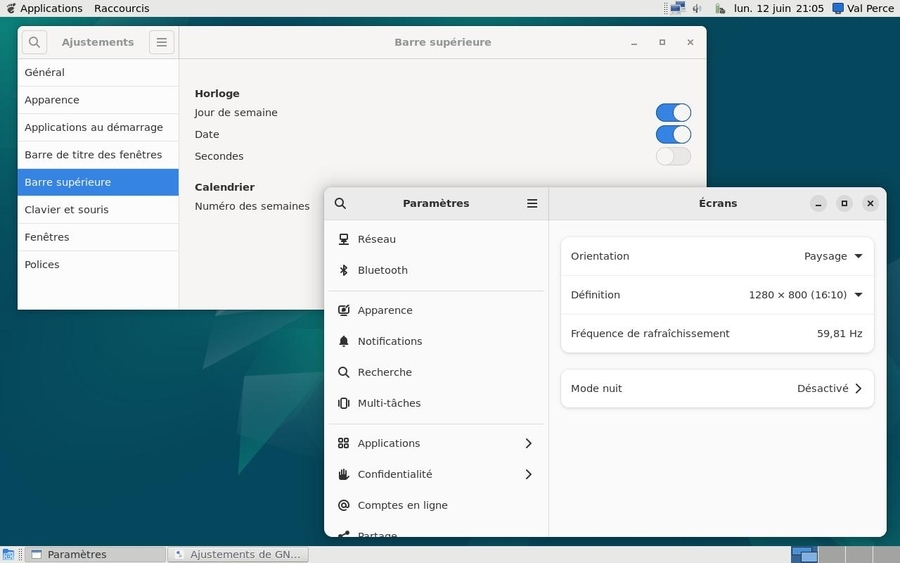Click the volume icon in top panel

point(697,8)
